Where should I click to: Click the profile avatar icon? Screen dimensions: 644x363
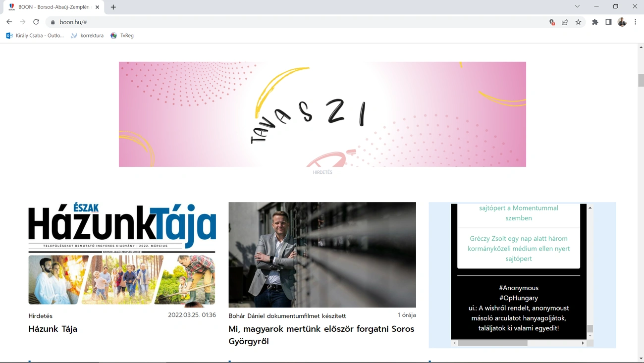click(x=622, y=22)
